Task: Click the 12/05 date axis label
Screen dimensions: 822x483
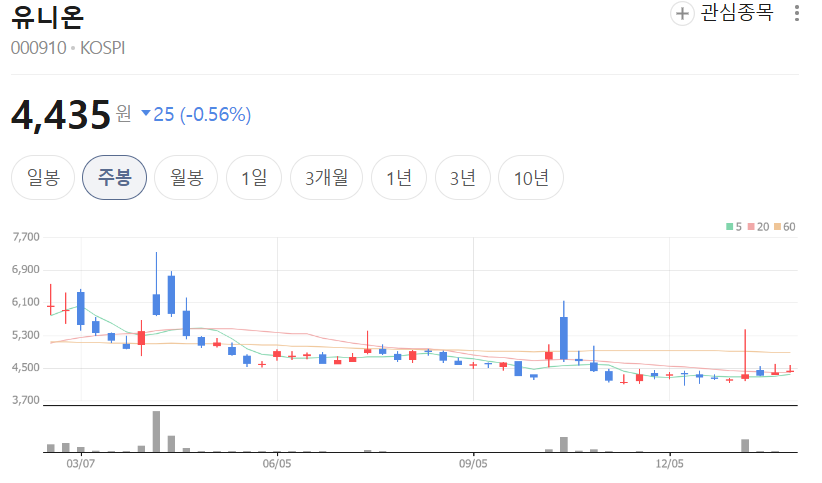Action: (x=669, y=464)
